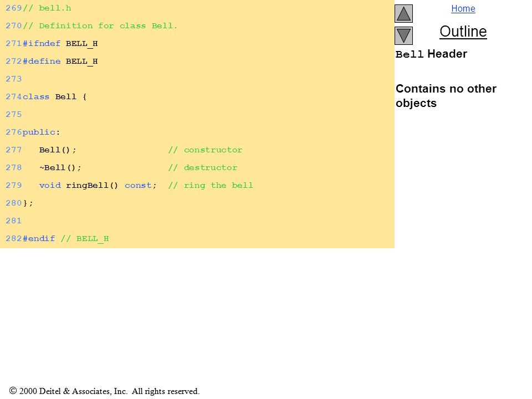532x399 pixels.
Task: Click the '// destructor' comment
Action: [203, 167]
